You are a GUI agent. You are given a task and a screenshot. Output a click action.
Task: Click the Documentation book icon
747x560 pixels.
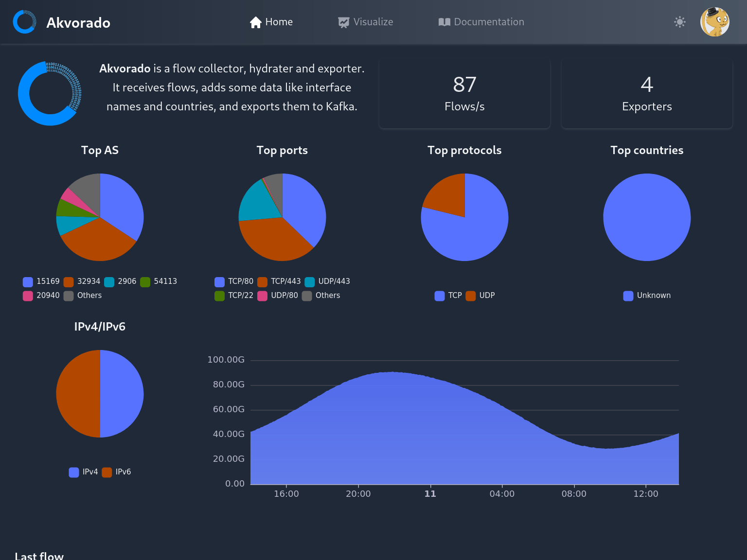(x=444, y=22)
